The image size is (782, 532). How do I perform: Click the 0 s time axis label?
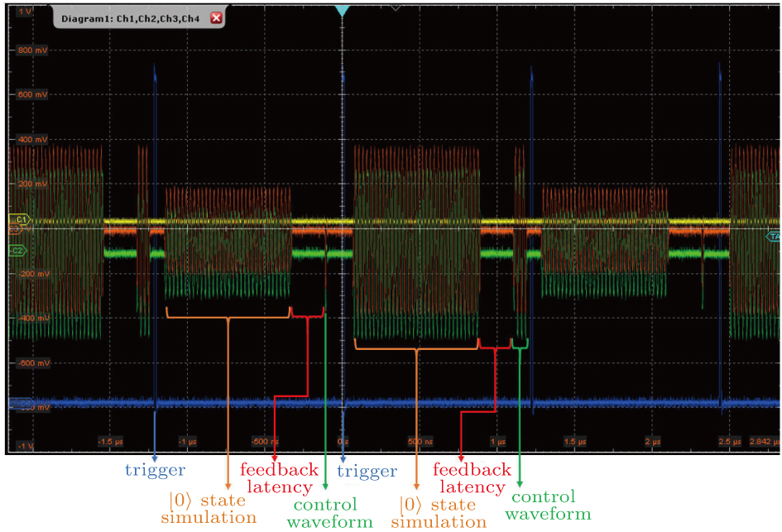click(343, 441)
